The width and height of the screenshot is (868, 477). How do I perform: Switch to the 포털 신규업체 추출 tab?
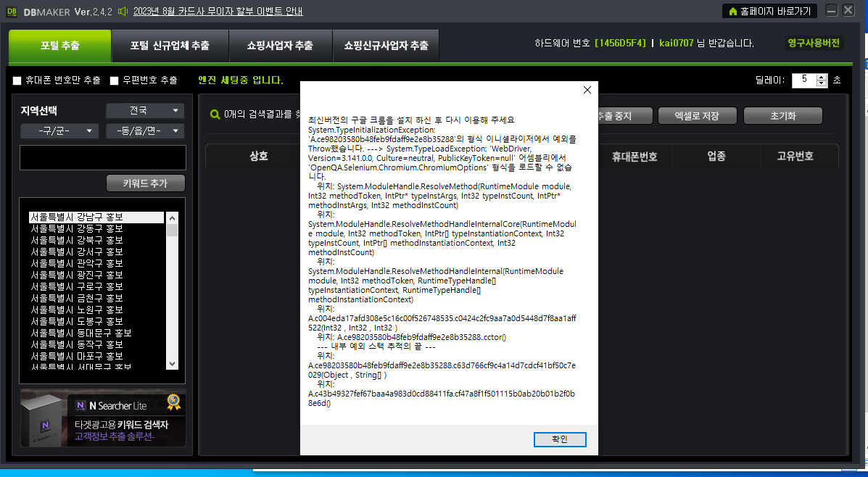coord(170,45)
